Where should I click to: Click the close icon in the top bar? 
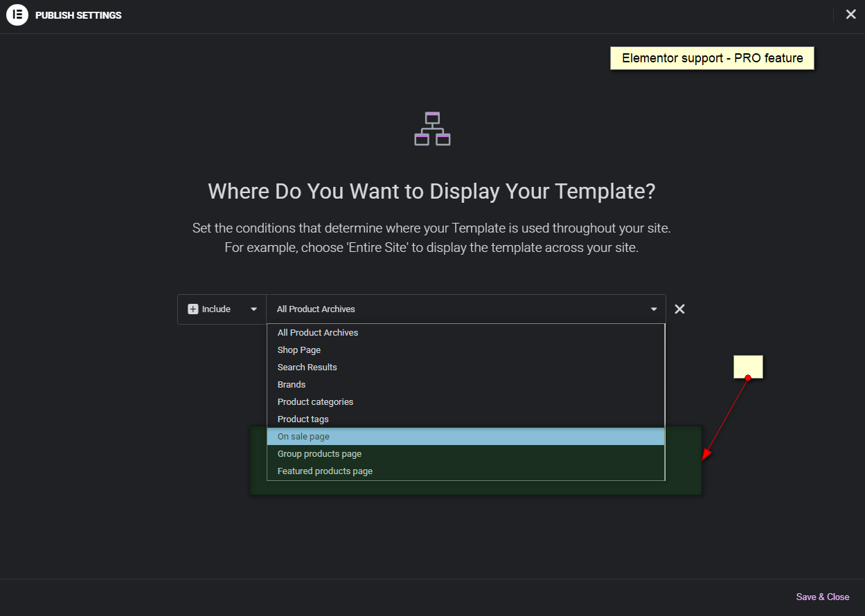[850, 14]
